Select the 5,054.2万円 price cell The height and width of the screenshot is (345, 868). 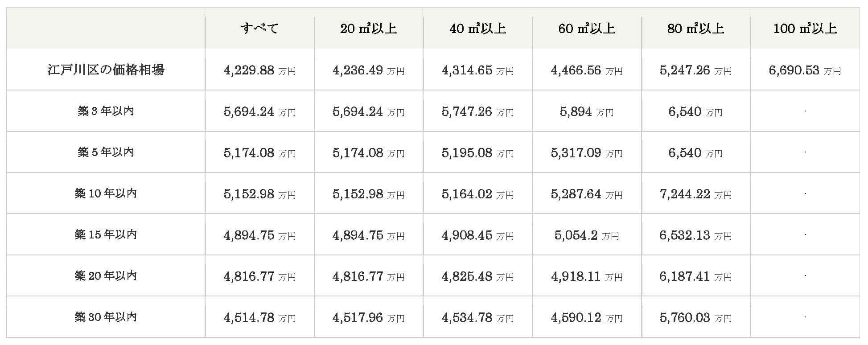[587, 235]
